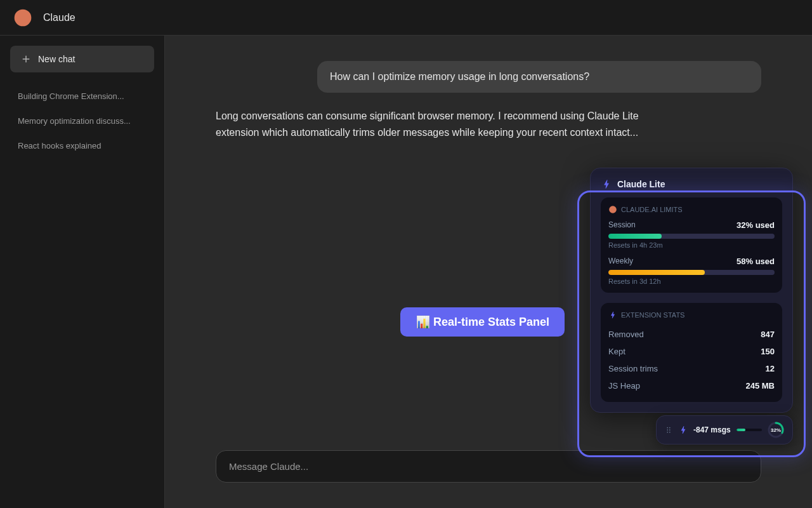
Task: Click the Removed stat label
Action: [626, 335]
